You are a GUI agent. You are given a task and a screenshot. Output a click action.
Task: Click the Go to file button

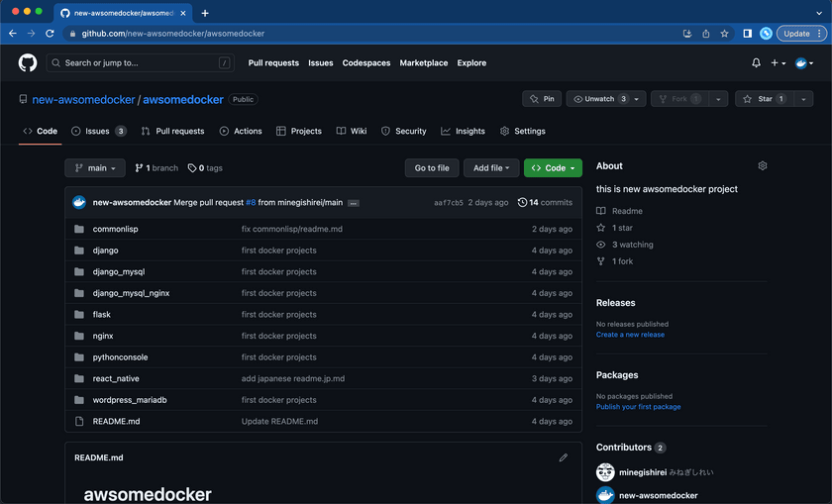432,168
